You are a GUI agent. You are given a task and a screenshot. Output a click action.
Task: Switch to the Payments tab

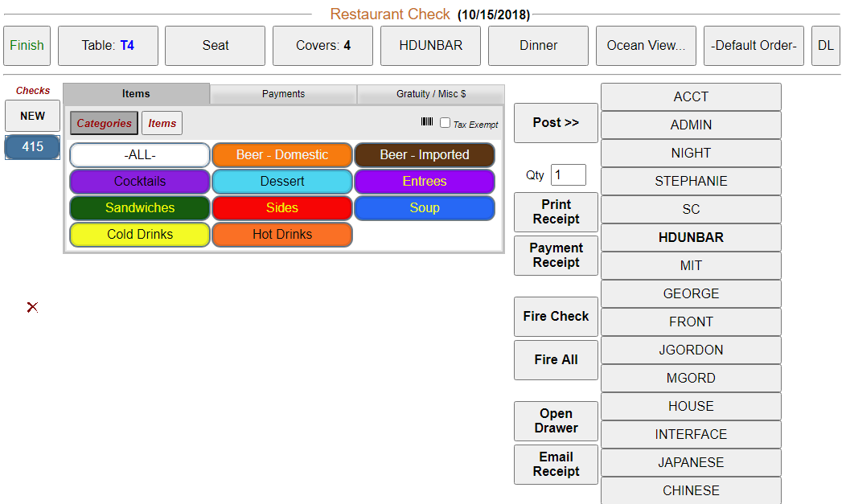[283, 94]
